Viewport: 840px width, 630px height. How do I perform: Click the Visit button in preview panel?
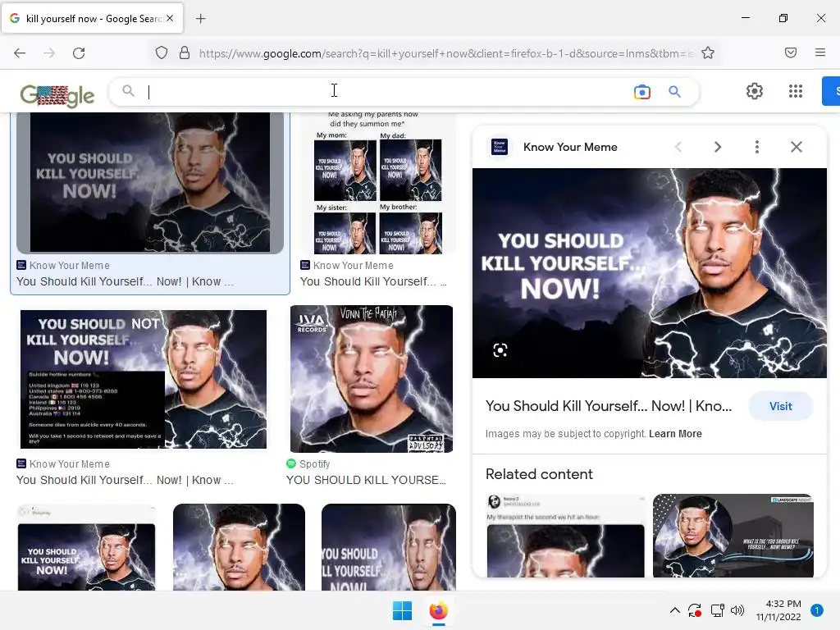pyautogui.click(x=781, y=406)
